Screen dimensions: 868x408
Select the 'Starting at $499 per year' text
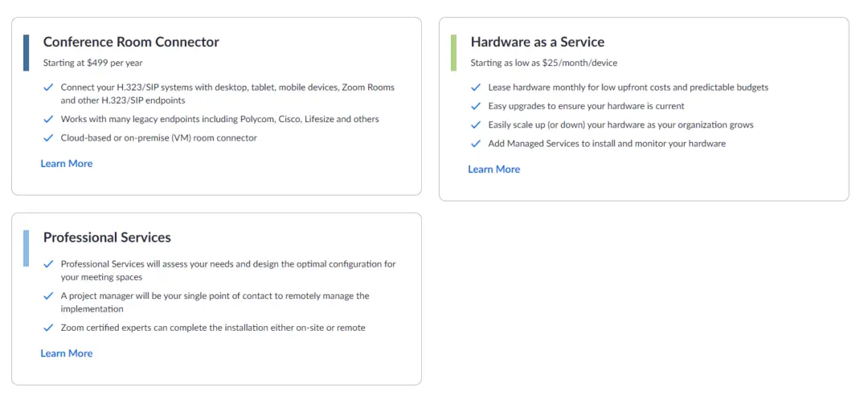coord(92,63)
